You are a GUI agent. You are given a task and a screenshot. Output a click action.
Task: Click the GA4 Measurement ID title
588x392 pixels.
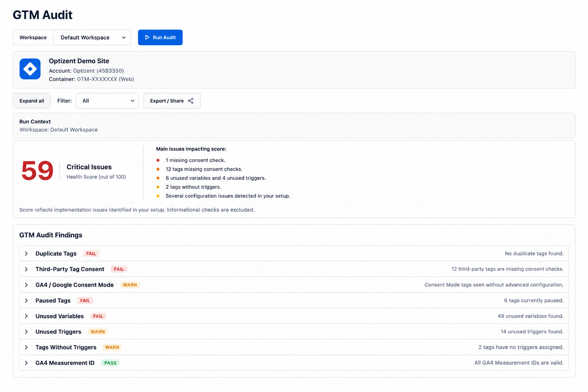pos(65,363)
